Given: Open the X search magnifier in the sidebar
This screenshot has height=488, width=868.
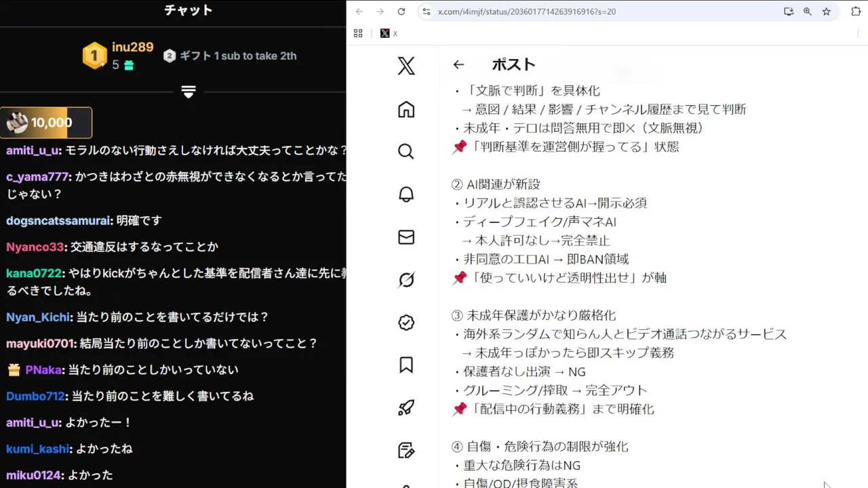Looking at the screenshot, I should (406, 151).
